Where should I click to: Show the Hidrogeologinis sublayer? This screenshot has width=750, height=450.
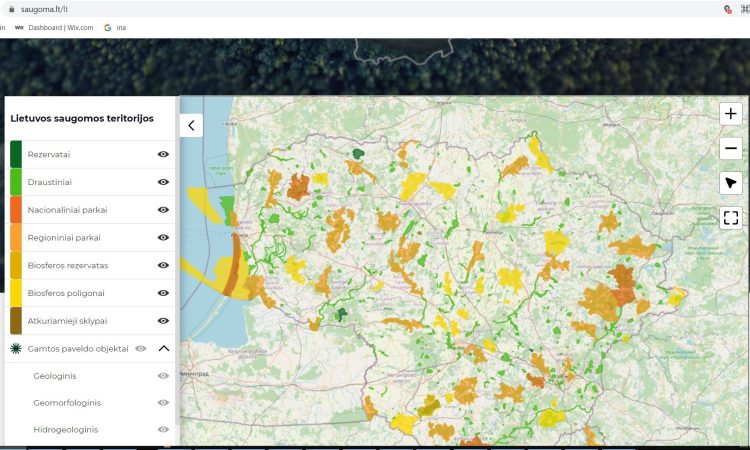(x=163, y=429)
